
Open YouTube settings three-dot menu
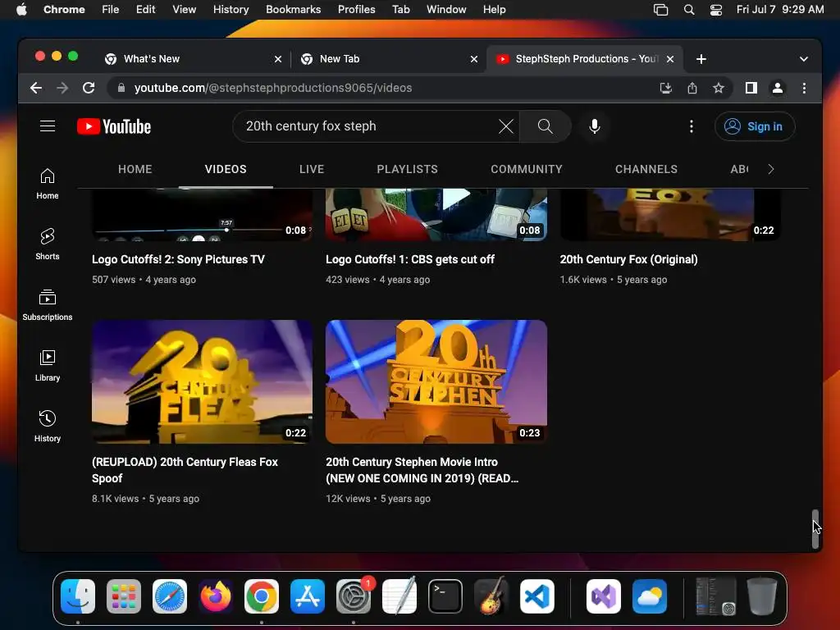tap(691, 126)
